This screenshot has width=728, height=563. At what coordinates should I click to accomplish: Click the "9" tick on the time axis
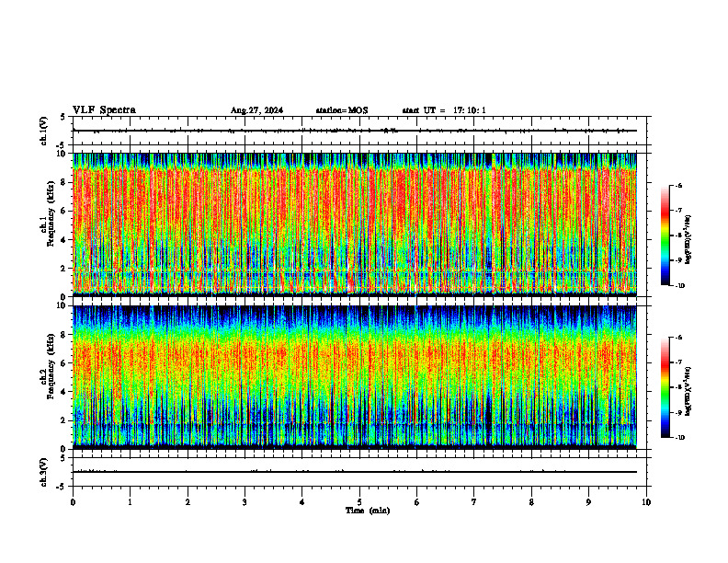(x=588, y=502)
